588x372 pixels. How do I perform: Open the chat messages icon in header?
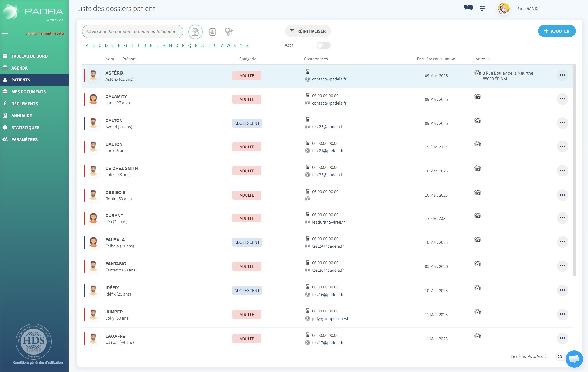pyautogui.click(x=468, y=8)
